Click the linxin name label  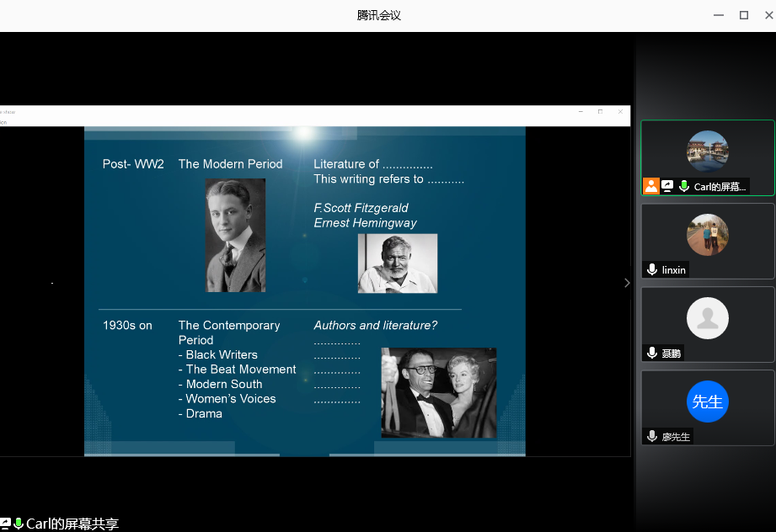pos(674,270)
